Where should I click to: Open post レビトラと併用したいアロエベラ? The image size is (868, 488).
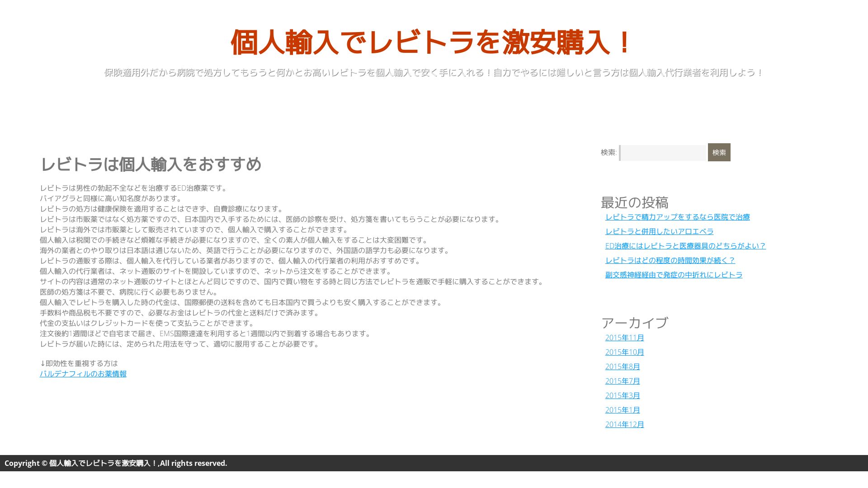[659, 231]
